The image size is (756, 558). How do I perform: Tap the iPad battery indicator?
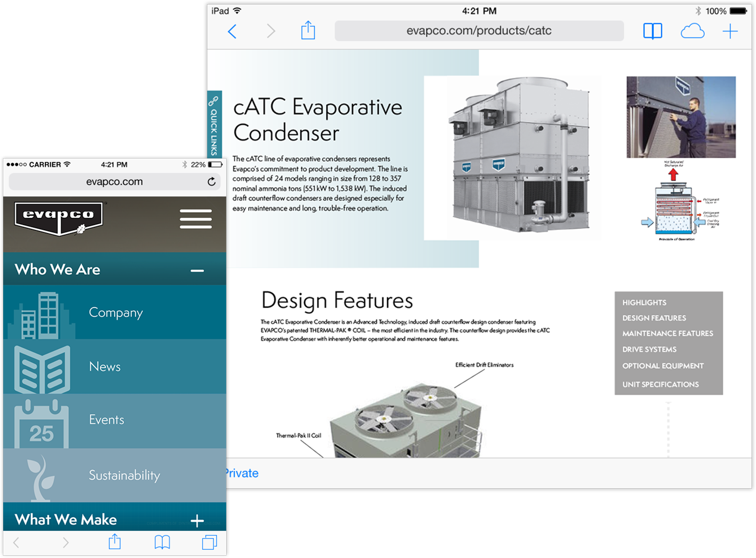[738, 11]
